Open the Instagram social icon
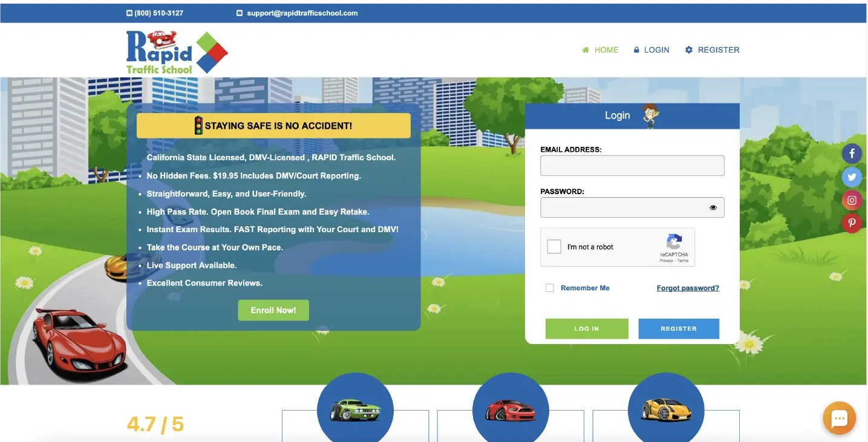Screen dimensions: 868x442 [852, 200]
